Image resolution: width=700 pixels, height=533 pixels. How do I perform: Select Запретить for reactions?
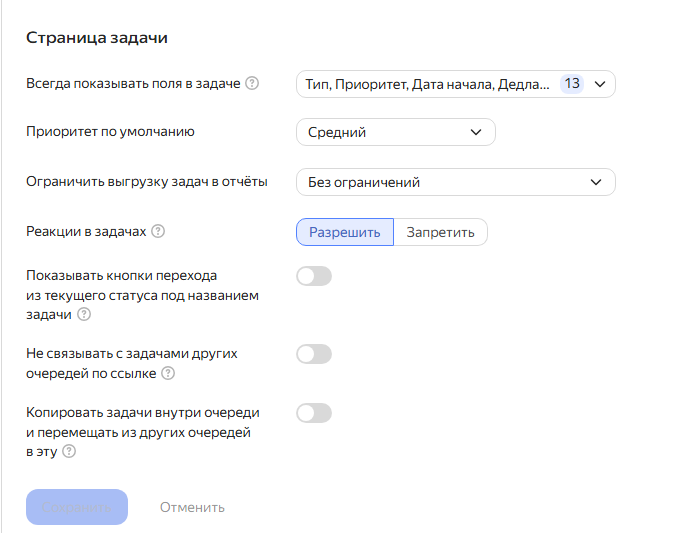click(440, 232)
